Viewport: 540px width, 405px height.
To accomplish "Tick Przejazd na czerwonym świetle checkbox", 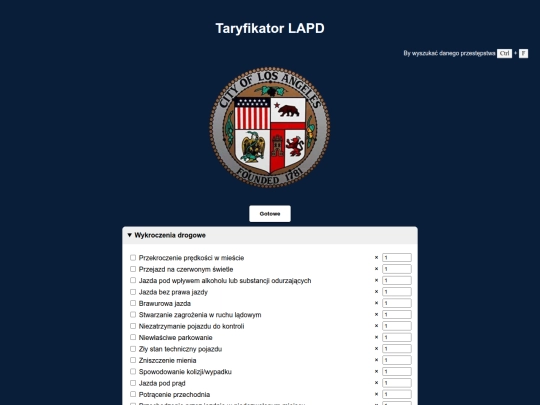I will coord(133,269).
